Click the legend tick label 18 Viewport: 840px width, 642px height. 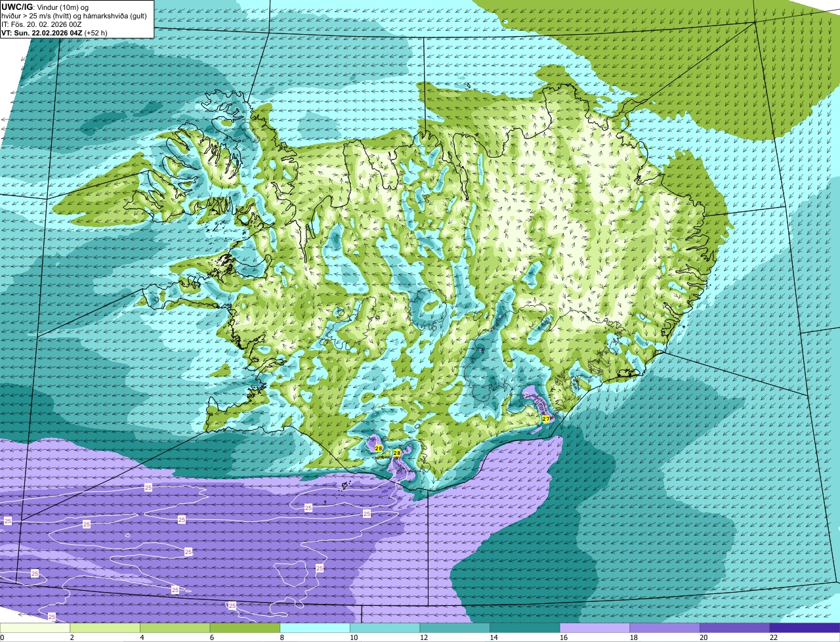pyautogui.click(x=634, y=637)
